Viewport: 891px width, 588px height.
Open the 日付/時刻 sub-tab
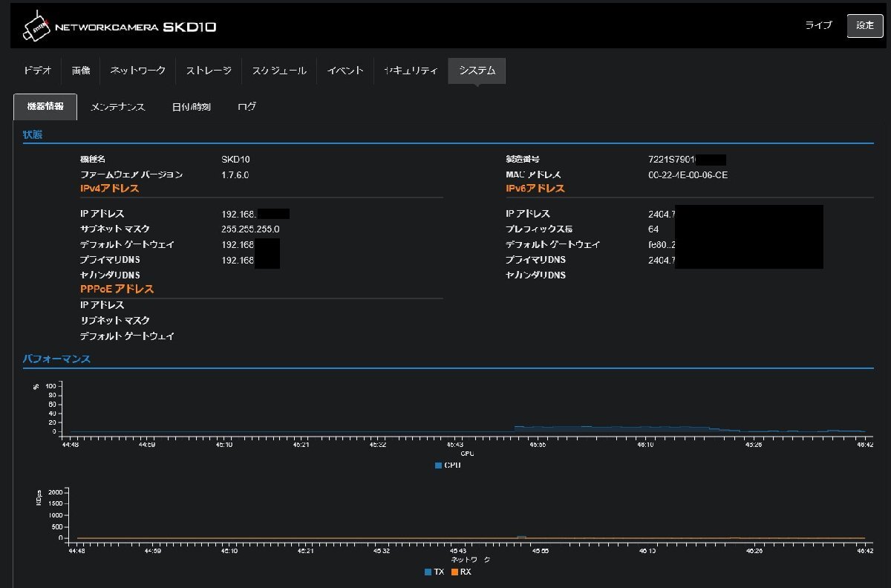point(192,107)
